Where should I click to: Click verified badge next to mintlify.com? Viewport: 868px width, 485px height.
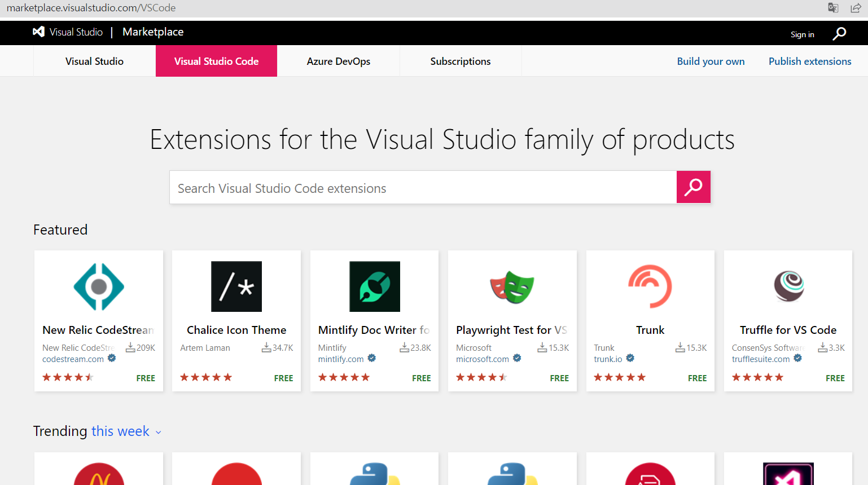pyautogui.click(x=372, y=358)
